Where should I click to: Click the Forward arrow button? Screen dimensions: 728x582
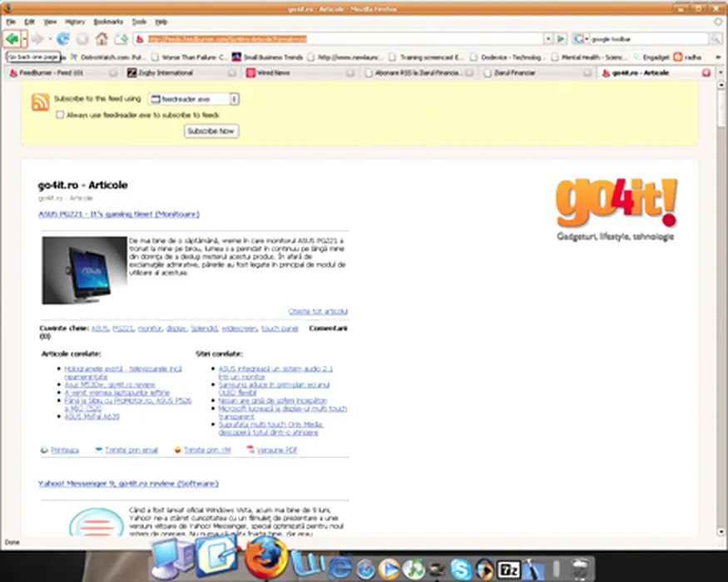pyautogui.click(x=37, y=39)
